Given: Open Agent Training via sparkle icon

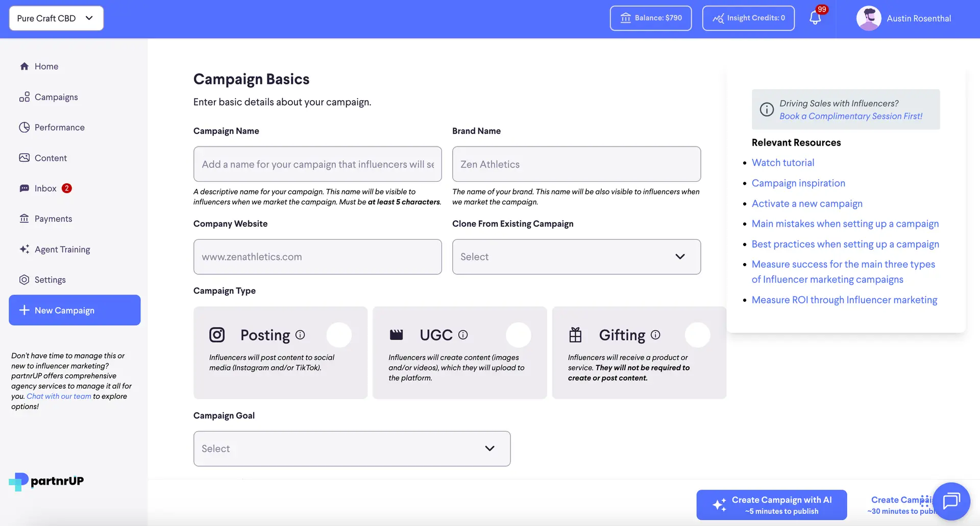Looking at the screenshot, I should coord(24,249).
